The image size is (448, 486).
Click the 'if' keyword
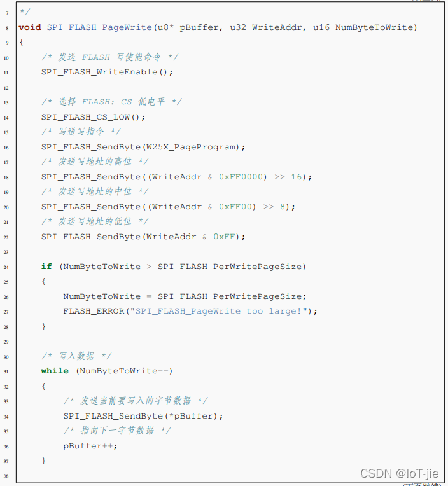tap(46, 267)
